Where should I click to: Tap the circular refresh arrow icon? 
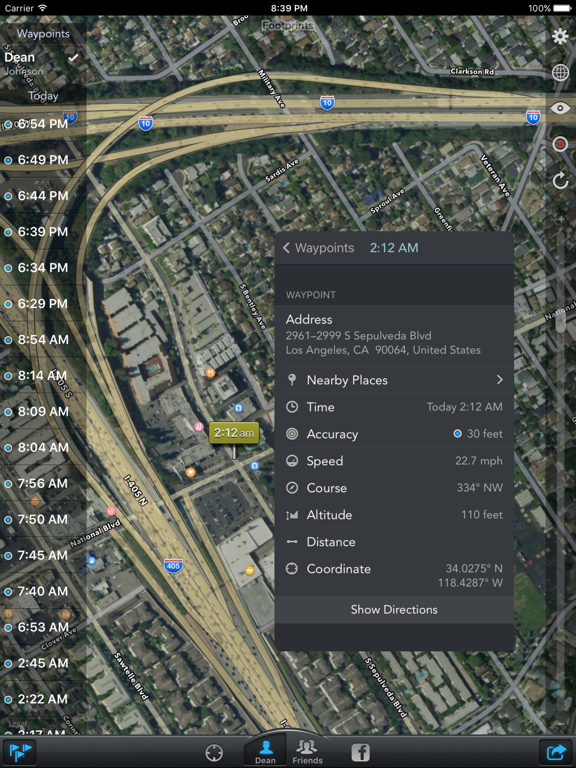(x=560, y=180)
